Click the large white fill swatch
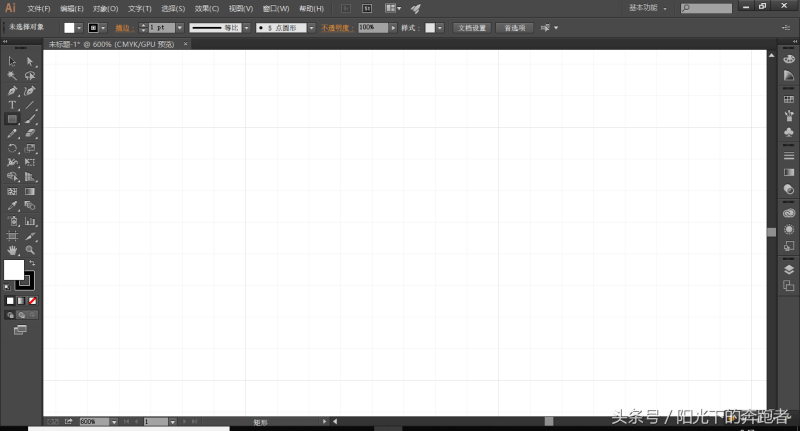This screenshot has width=800, height=431. tap(13, 269)
